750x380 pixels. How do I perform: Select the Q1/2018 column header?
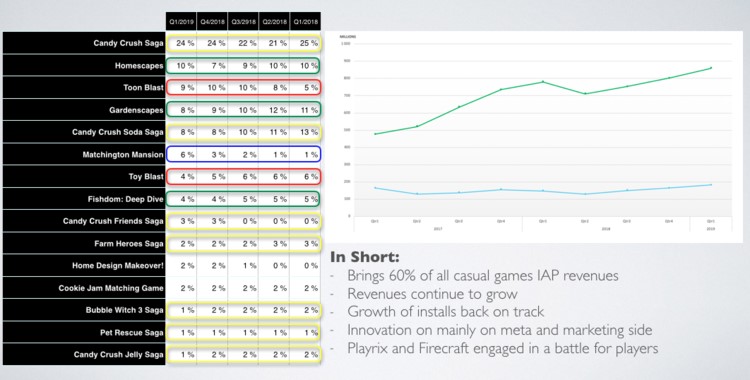[x=305, y=22]
